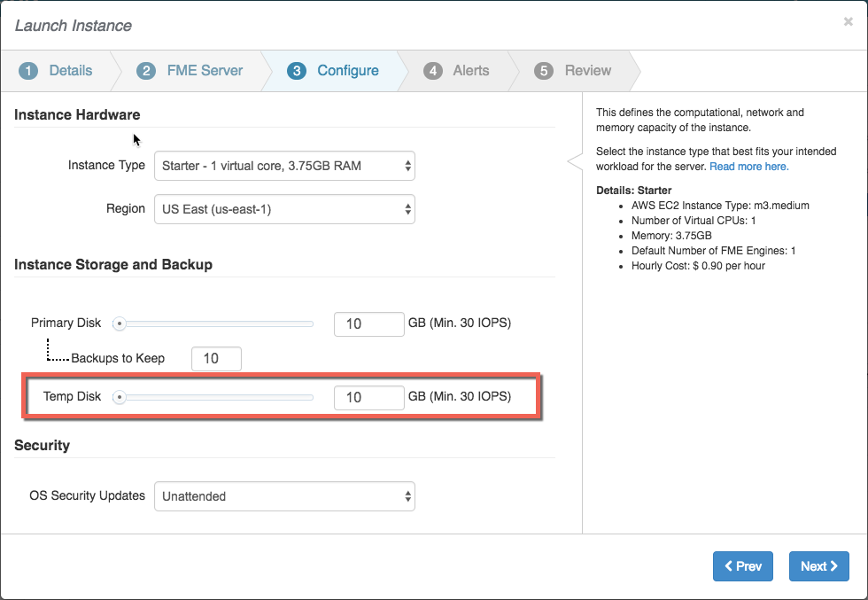This screenshot has height=600, width=868.
Task: Click the 'AWS EC2 Instance Type: m3.medium' text
Action: click(720, 206)
